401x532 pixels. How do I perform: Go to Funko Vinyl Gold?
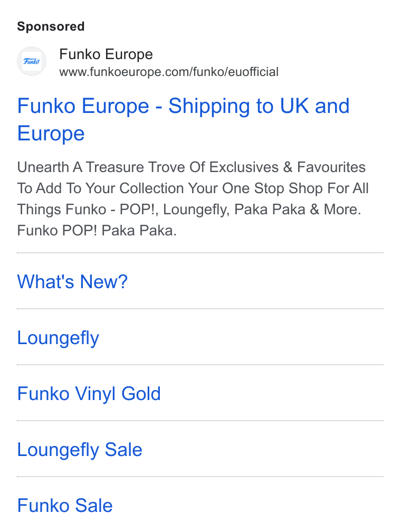[x=89, y=394]
